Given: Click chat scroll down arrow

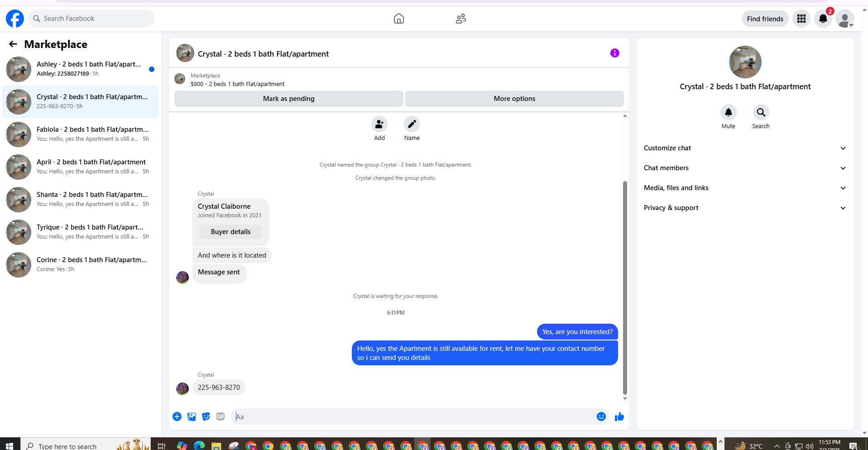Looking at the screenshot, I should (x=625, y=398).
